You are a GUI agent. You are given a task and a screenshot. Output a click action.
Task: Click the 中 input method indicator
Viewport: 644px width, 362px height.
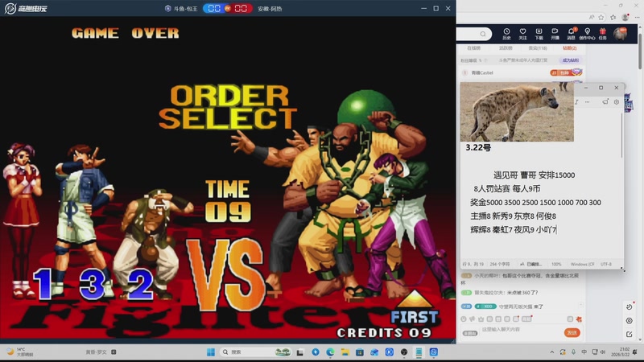point(584,352)
